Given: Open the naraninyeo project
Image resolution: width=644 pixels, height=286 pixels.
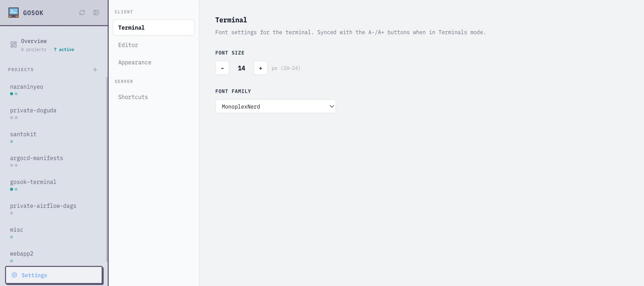Looking at the screenshot, I should point(27,87).
